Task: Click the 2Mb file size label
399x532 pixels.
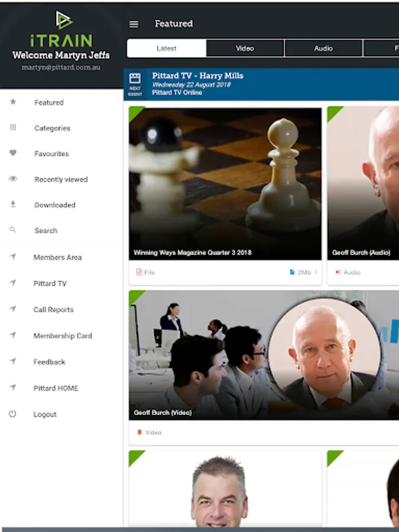Action: coord(304,272)
